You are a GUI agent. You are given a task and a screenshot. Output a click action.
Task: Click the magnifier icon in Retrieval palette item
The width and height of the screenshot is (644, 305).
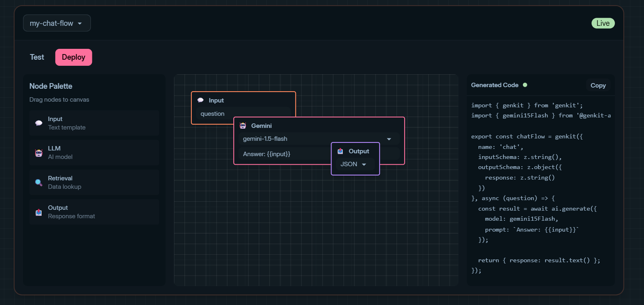point(39,182)
